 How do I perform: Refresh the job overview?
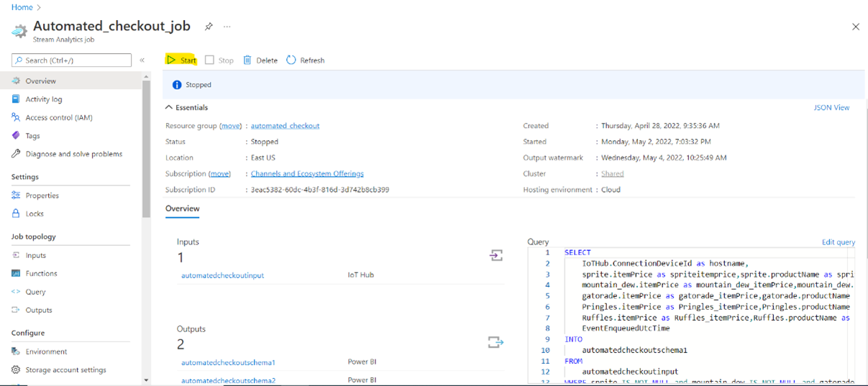(306, 60)
